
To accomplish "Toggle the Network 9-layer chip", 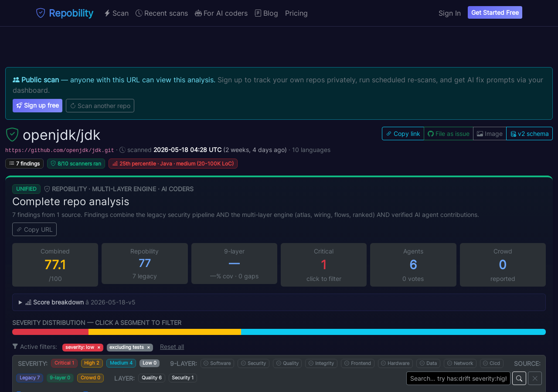I will coord(460,363).
